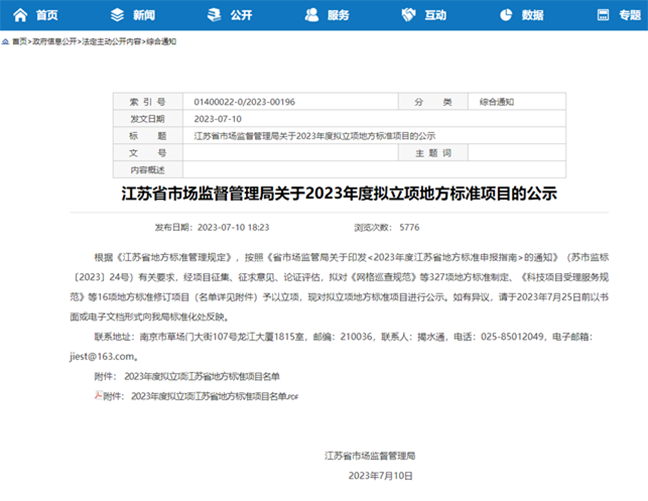The width and height of the screenshot is (648, 501).
Task: Click the 政府信息公开 breadcrumb link
Action: (x=54, y=42)
